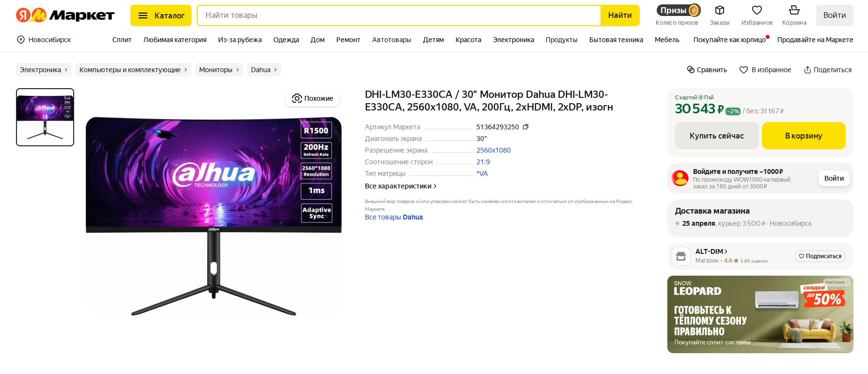Open the Yandex Market logo homepage

(65, 16)
